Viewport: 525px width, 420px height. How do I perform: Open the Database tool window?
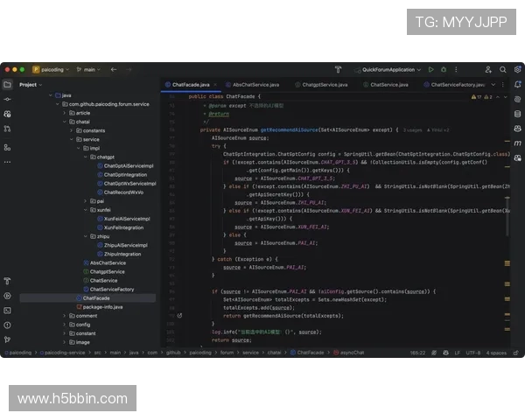point(518,113)
